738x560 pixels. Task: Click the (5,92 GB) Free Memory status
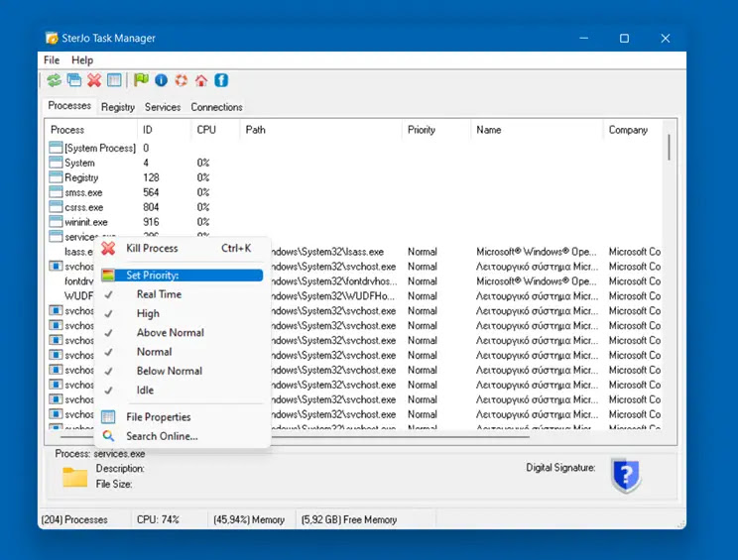349,519
